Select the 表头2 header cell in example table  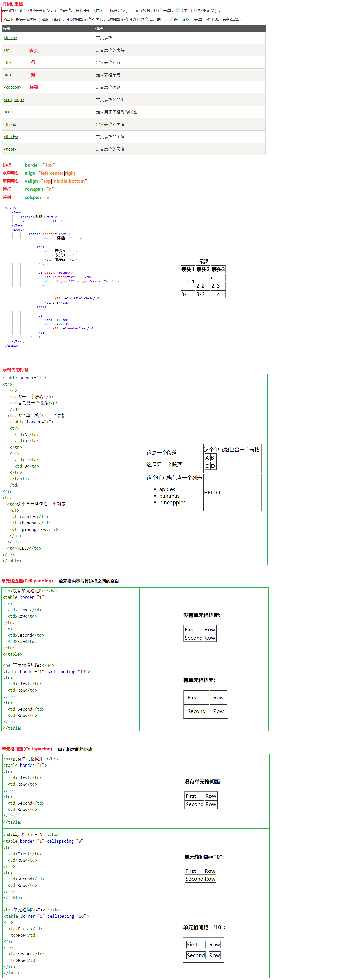pyautogui.click(x=203, y=269)
